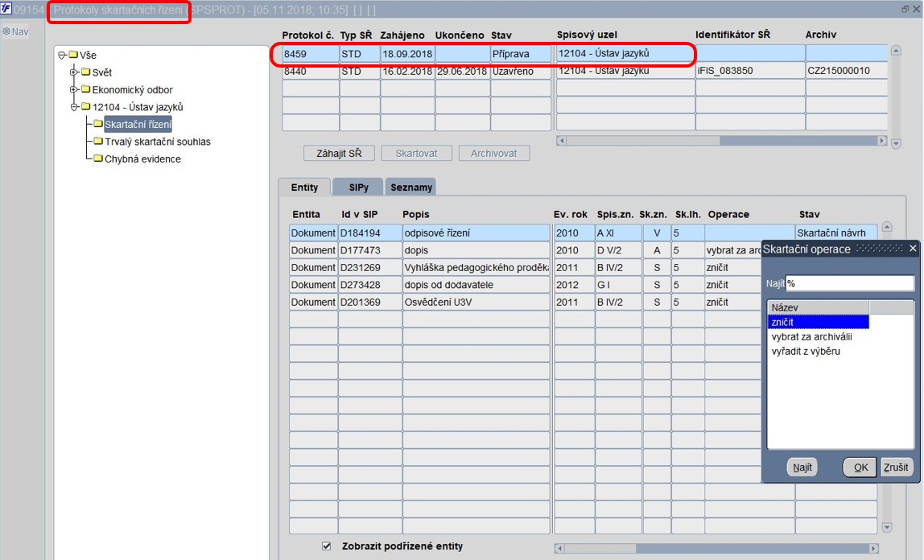The height and width of the screenshot is (560, 924).
Task: Click scroll up arrow of protocol list
Action: pyautogui.click(x=896, y=51)
